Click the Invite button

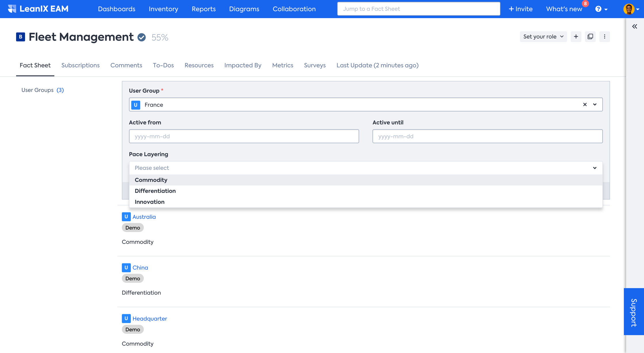tap(521, 9)
